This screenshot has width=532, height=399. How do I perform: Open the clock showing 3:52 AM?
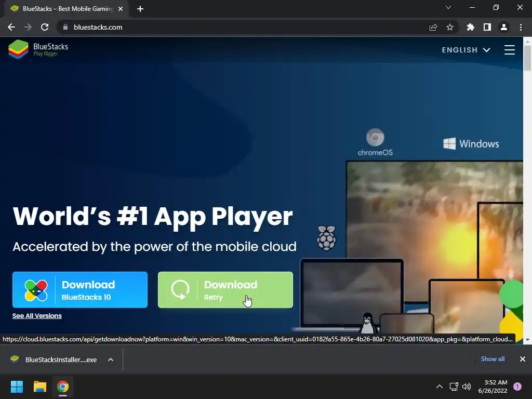coord(493,387)
